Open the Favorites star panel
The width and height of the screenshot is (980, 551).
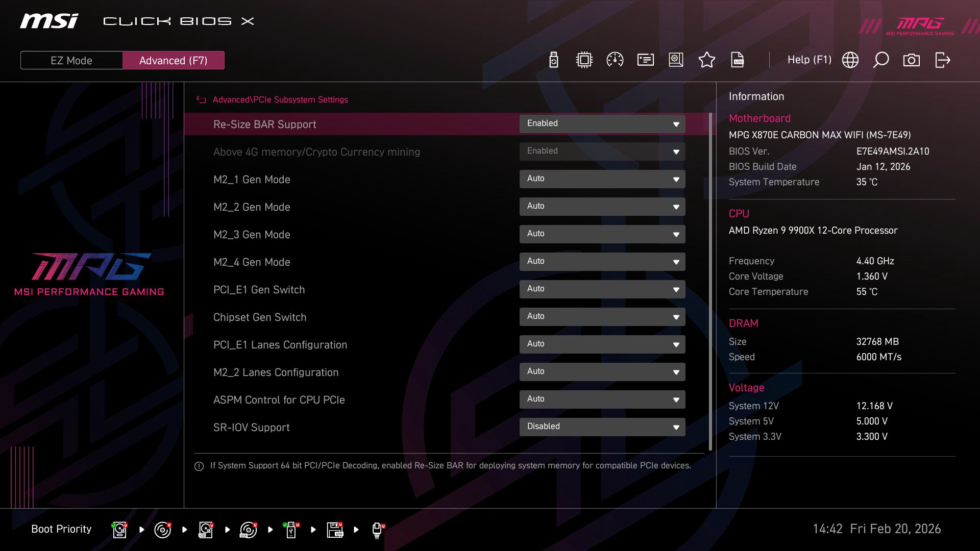point(707,60)
